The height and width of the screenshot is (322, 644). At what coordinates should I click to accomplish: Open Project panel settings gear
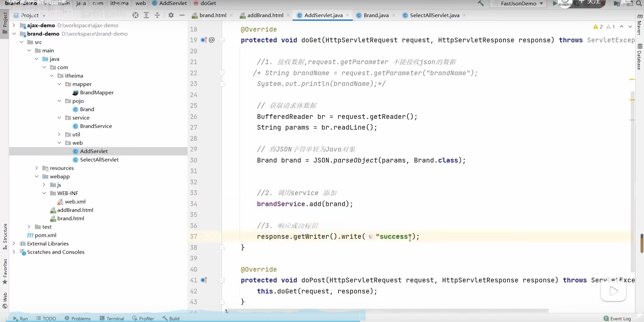[x=171, y=15]
